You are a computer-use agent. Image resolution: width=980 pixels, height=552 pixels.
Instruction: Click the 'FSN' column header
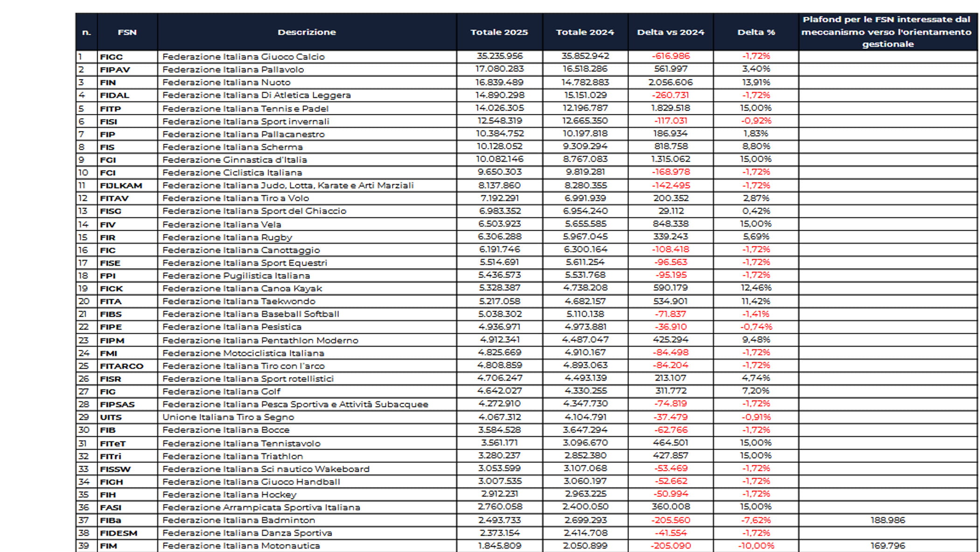[127, 32]
